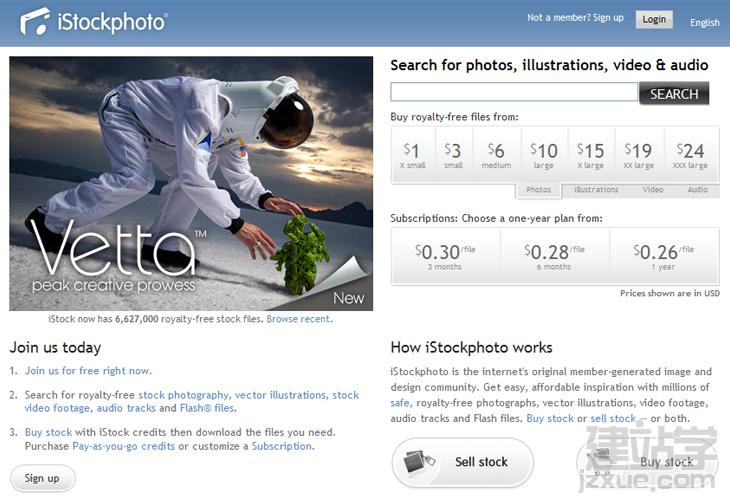The width and height of the screenshot is (730, 500).
Task: Click the Buy stock button
Action: pos(647,462)
